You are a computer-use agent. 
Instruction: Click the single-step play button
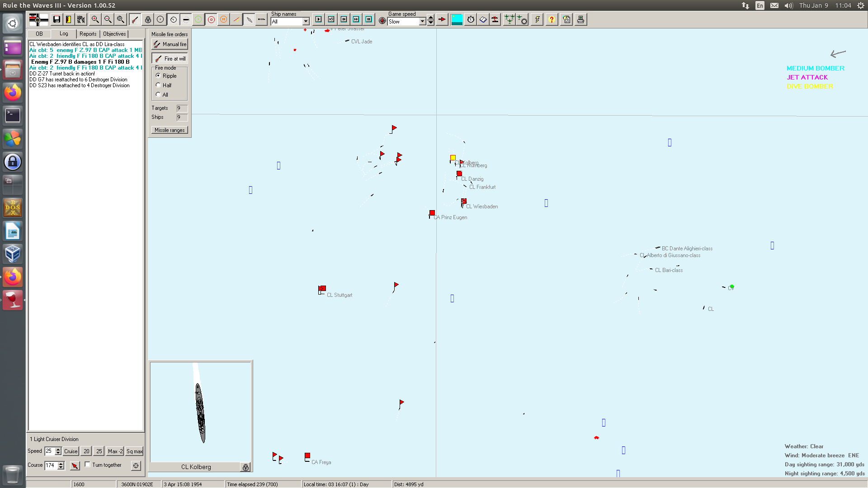coord(319,19)
